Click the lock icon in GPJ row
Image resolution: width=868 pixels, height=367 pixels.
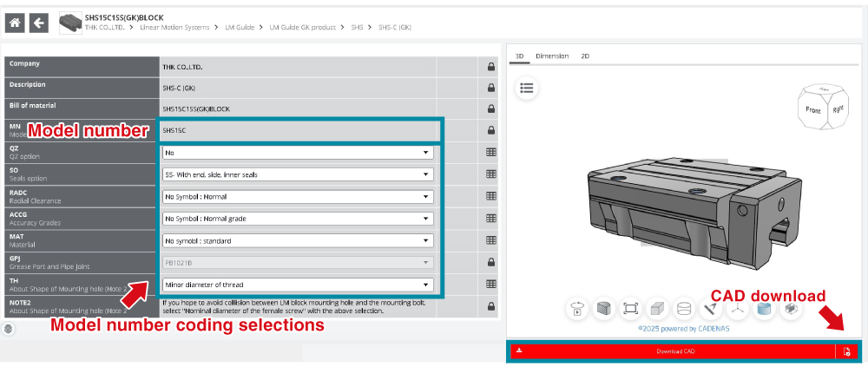click(x=490, y=262)
